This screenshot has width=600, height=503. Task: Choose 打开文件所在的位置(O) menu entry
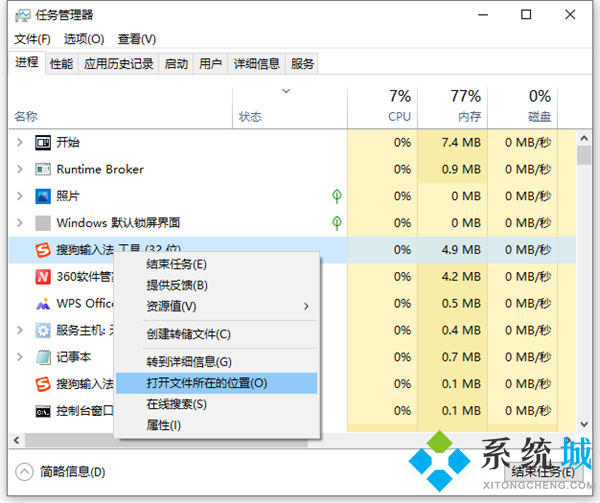tap(217, 383)
